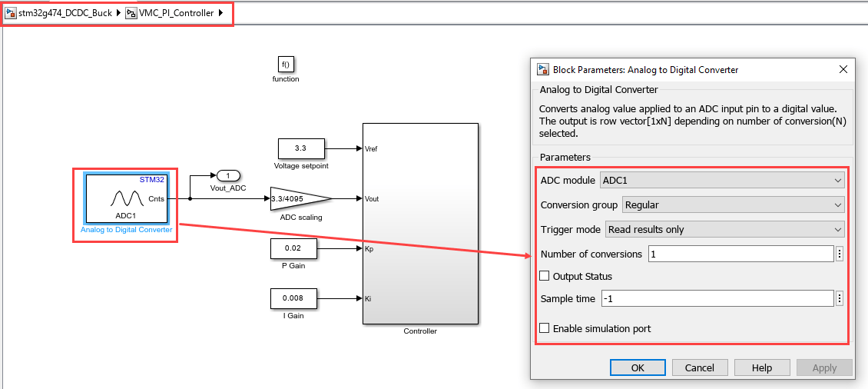Click VMC_PI_Controller in the breadcrumb path

(176, 13)
